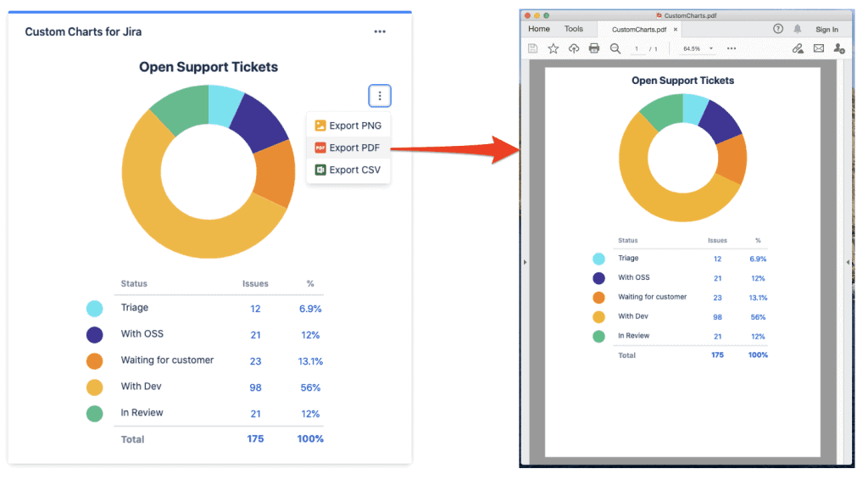868x480 pixels.
Task: Open the chart's vertical three-dot export menu
Action: tap(380, 96)
